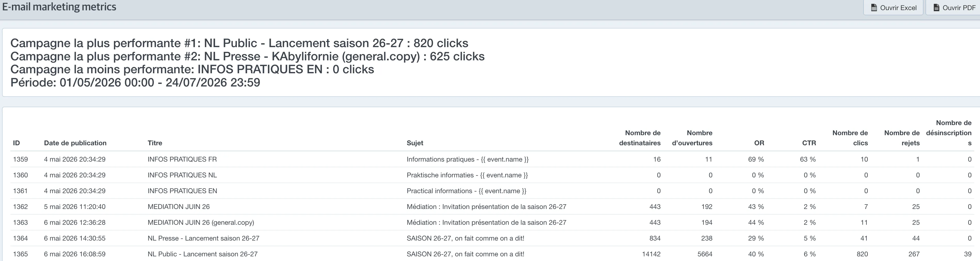Click the spreadsheet icon in Ouvrir Excel

pos(874,8)
